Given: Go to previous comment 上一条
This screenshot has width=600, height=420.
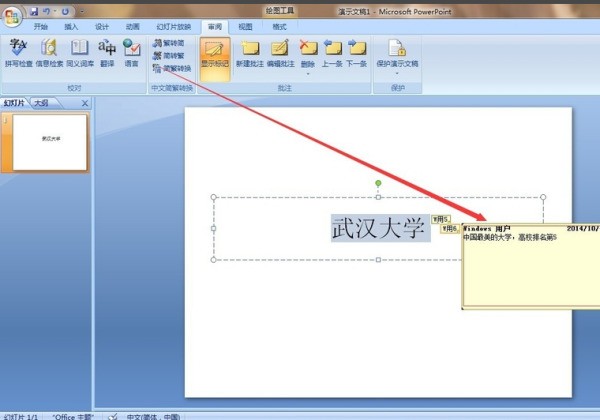Looking at the screenshot, I should pyautogui.click(x=332, y=54).
